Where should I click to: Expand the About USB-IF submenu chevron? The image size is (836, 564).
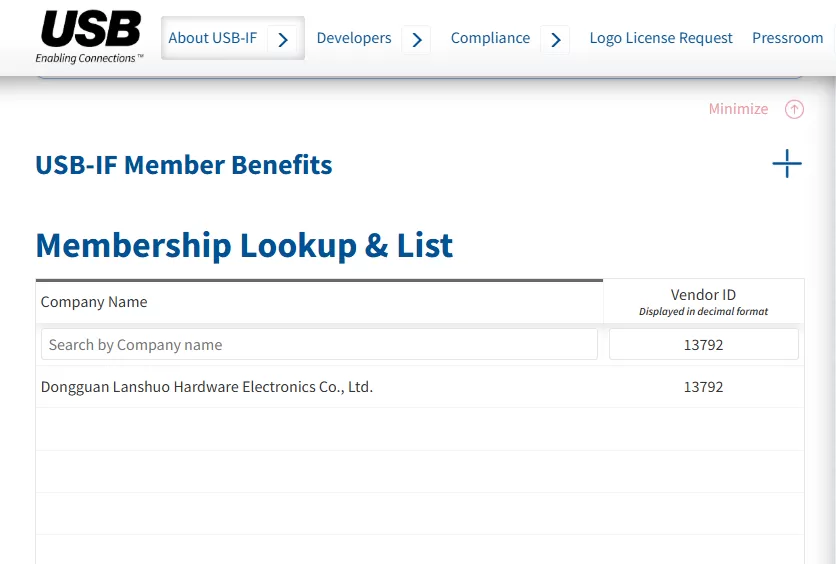pyautogui.click(x=283, y=39)
